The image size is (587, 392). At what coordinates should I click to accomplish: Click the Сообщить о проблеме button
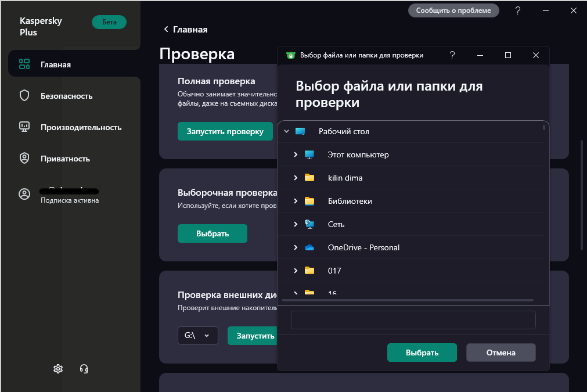click(453, 10)
